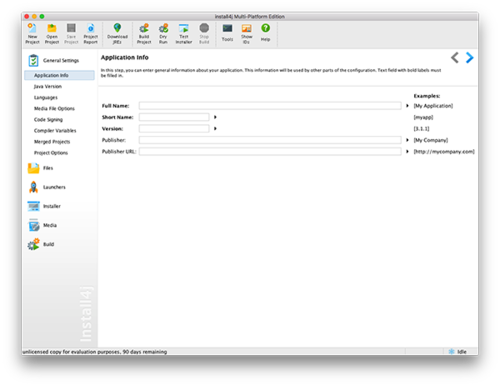The height and width of the screenshot is (386, 500).
Task: Expand the arrow next to Short Name
Action: click(215, 117)
